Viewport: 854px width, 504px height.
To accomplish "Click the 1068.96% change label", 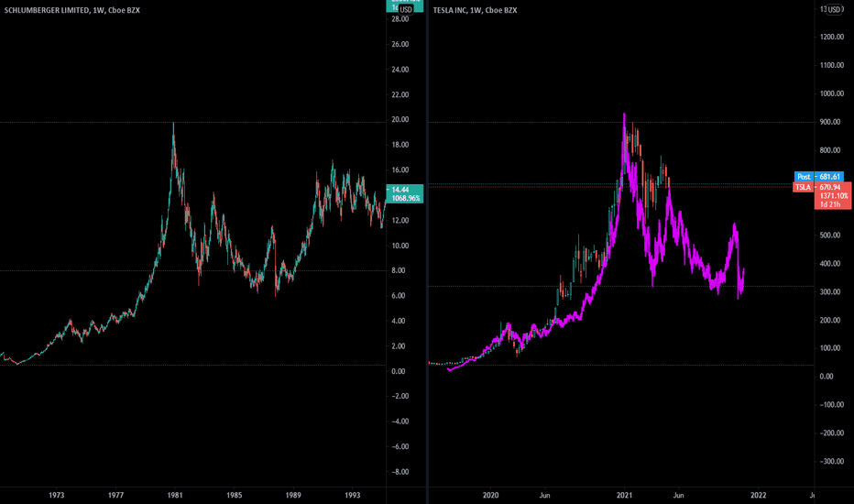I will (x=406, y=198).
